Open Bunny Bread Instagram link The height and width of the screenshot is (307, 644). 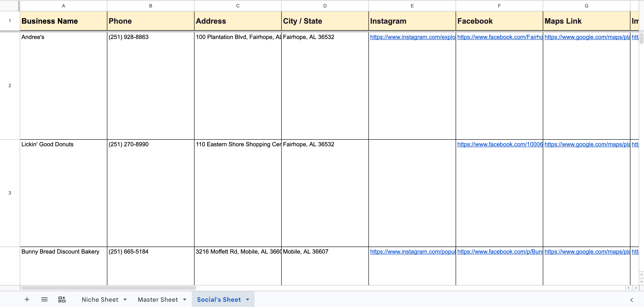click(x=412, y=252)
